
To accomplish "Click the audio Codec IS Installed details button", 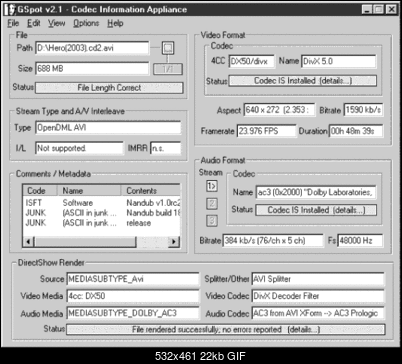I will coord(316,210).
